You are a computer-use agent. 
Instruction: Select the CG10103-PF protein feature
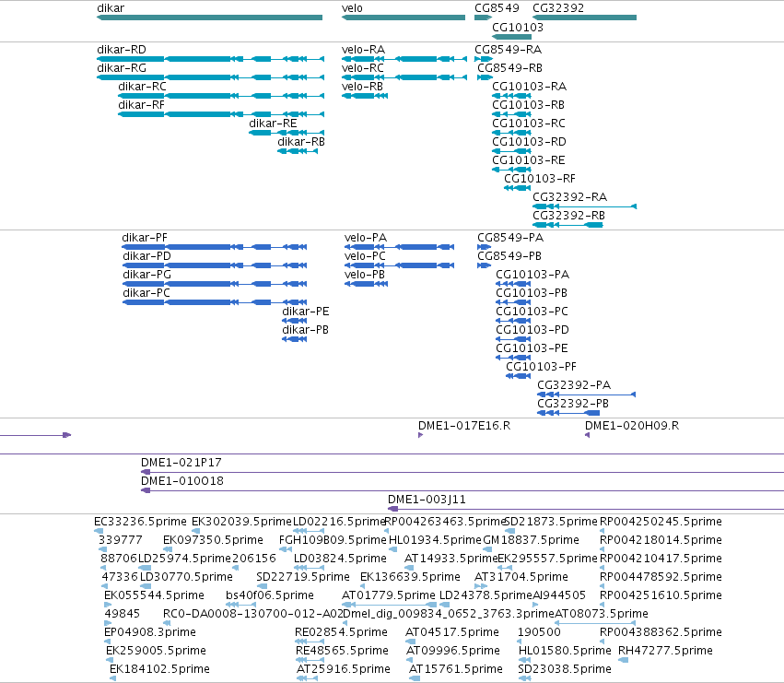[519, 376]
